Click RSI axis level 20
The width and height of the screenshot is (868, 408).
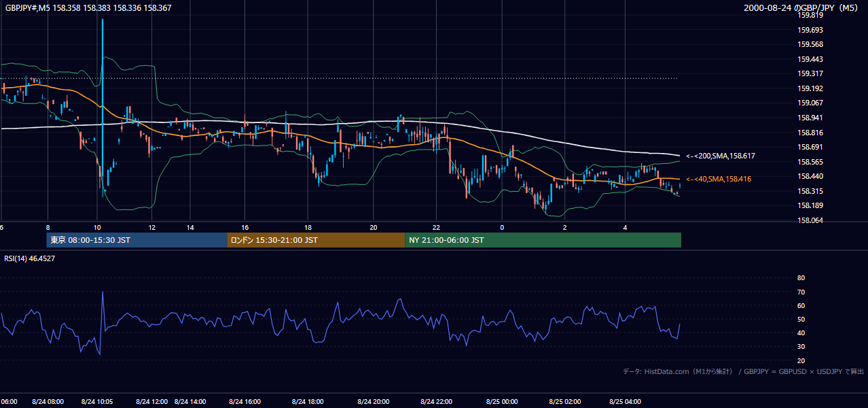(x=801, y=360)
